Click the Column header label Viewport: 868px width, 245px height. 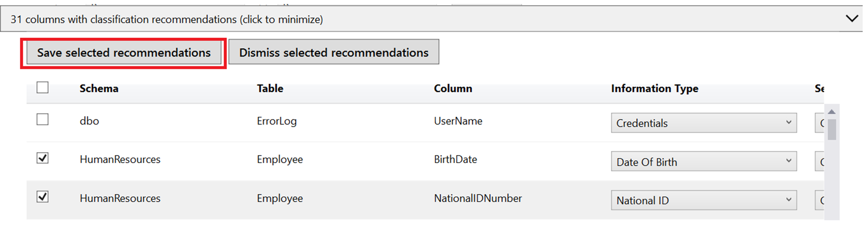[x=453, y=88]
